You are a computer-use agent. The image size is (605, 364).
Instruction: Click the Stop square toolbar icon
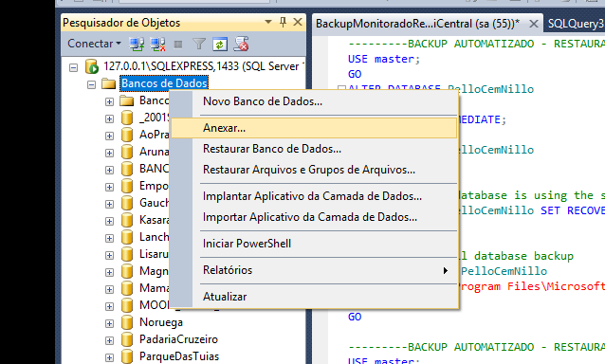(x=178, y=45)
